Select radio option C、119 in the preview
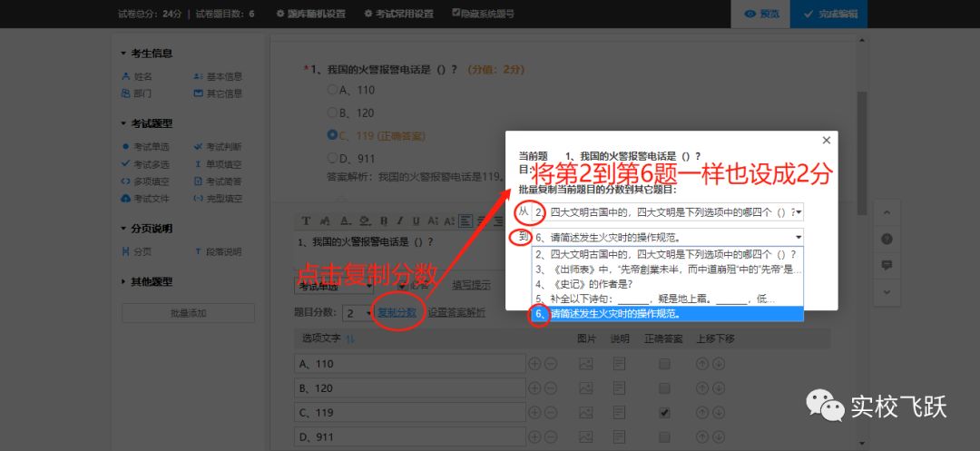 (x=332, y=135)
